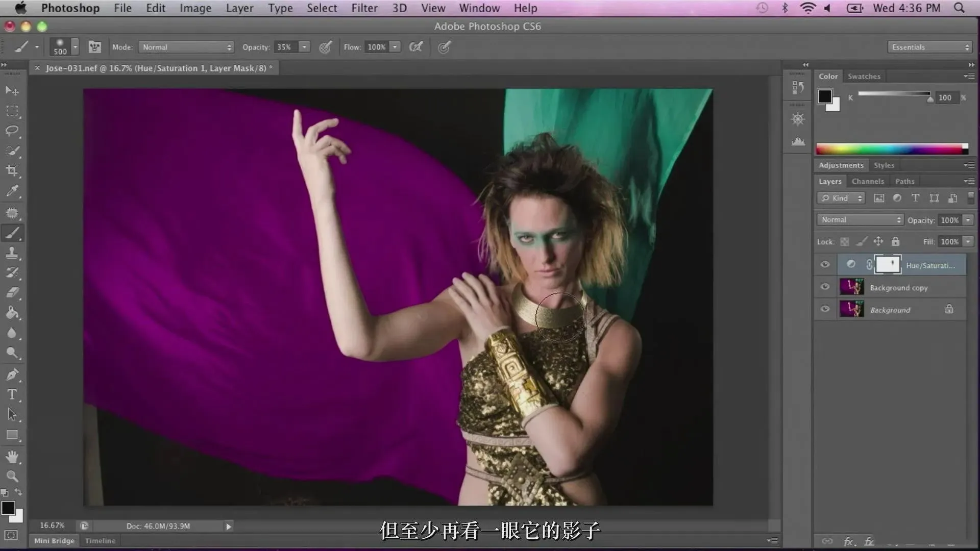Open the brush Mode dropdown

click(x=186, y=47)
